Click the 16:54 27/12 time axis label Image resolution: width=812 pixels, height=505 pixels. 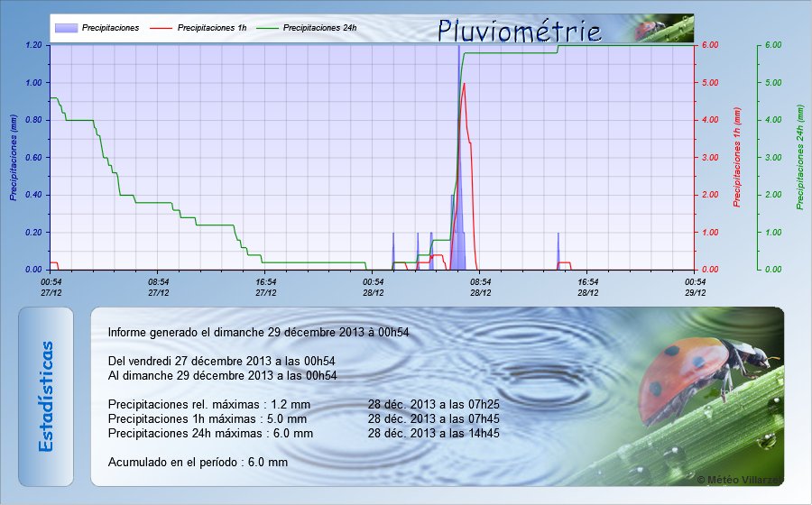[x=265, y=287]
